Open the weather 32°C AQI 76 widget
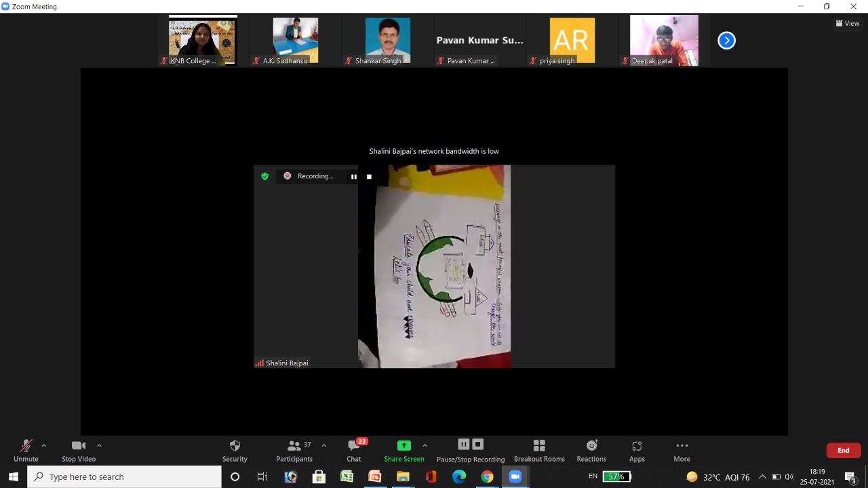 (718, 476)
